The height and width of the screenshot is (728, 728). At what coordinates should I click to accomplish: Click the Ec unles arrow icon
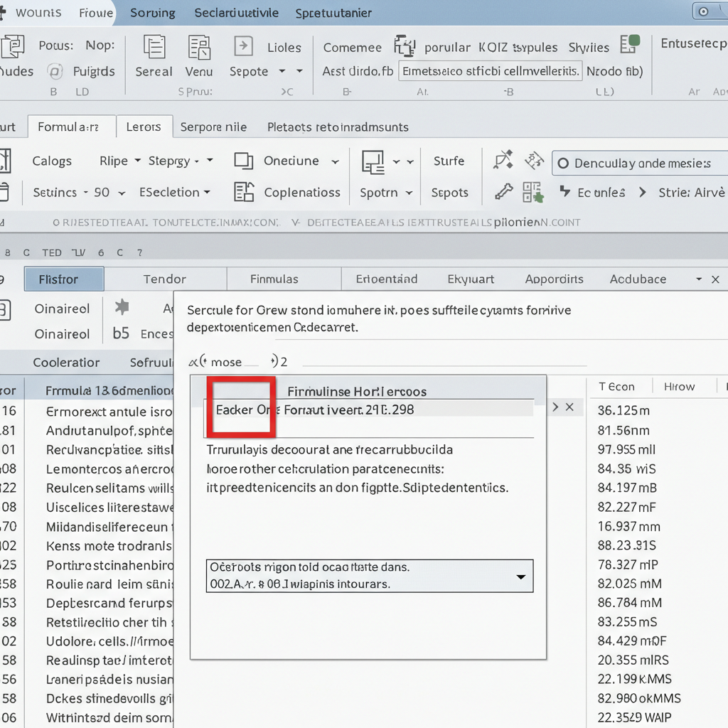(x=564, y=191)
